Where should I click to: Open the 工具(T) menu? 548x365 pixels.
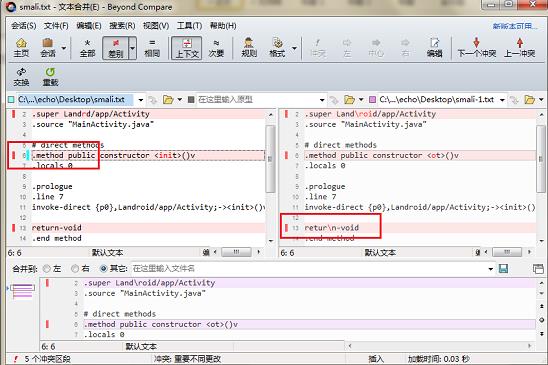click(189, 26)
